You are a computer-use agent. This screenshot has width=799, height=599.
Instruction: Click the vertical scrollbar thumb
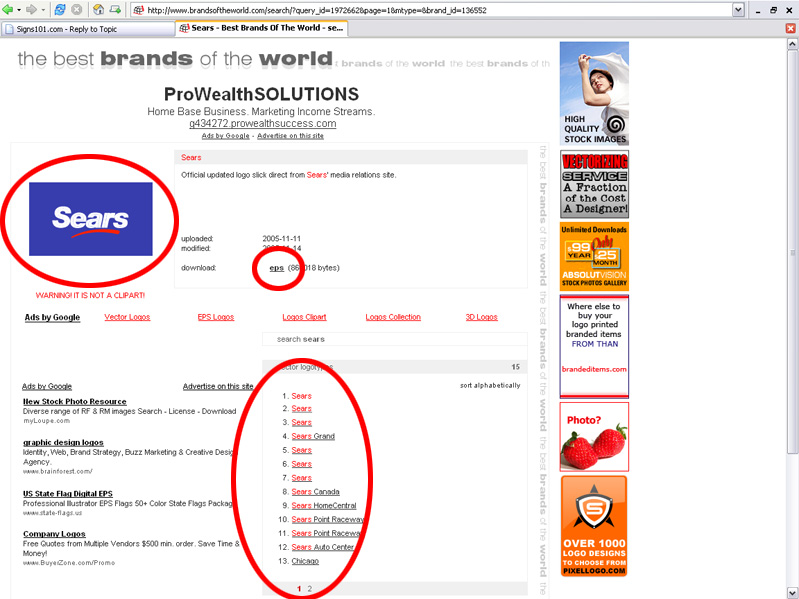click(x=792, y=252)
